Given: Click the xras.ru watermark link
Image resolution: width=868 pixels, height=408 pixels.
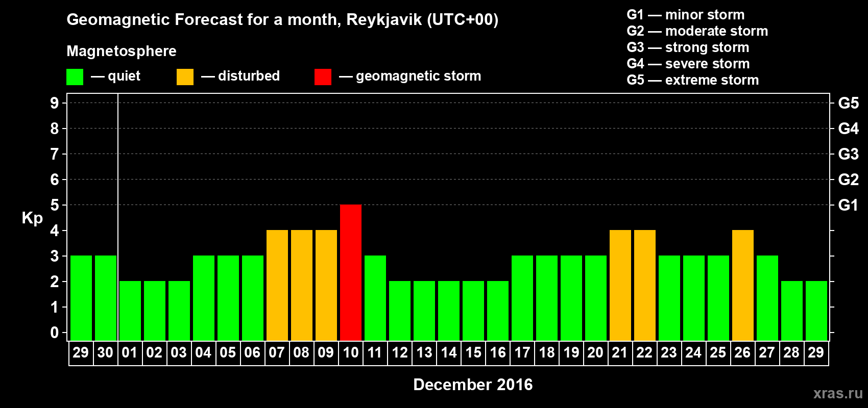Looking at the screenshot, I should coord(838,393).
